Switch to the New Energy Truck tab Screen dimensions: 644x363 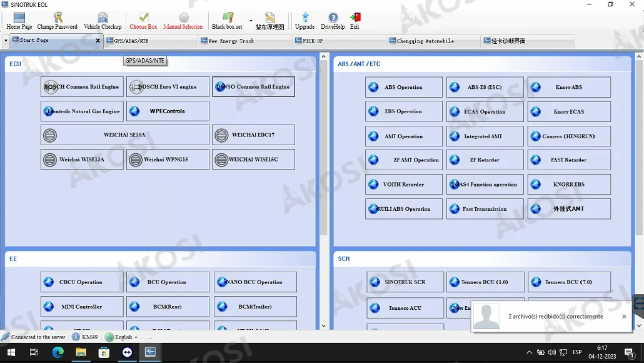tap(245, 41)
